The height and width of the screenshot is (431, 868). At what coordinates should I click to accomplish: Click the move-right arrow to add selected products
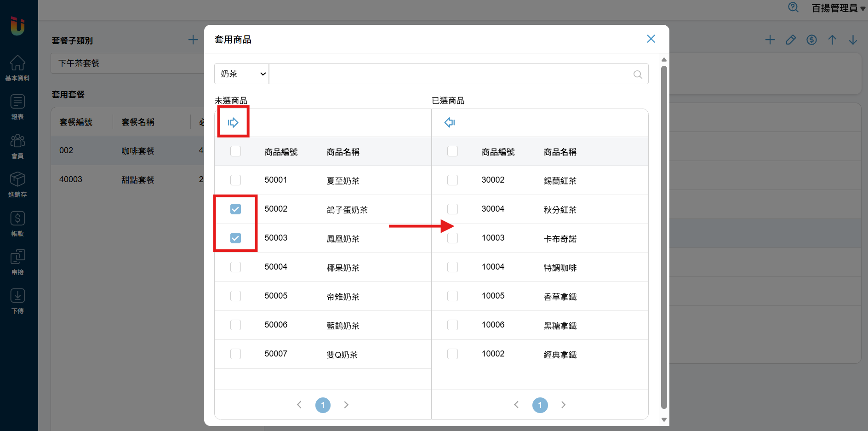click(233, 122)
